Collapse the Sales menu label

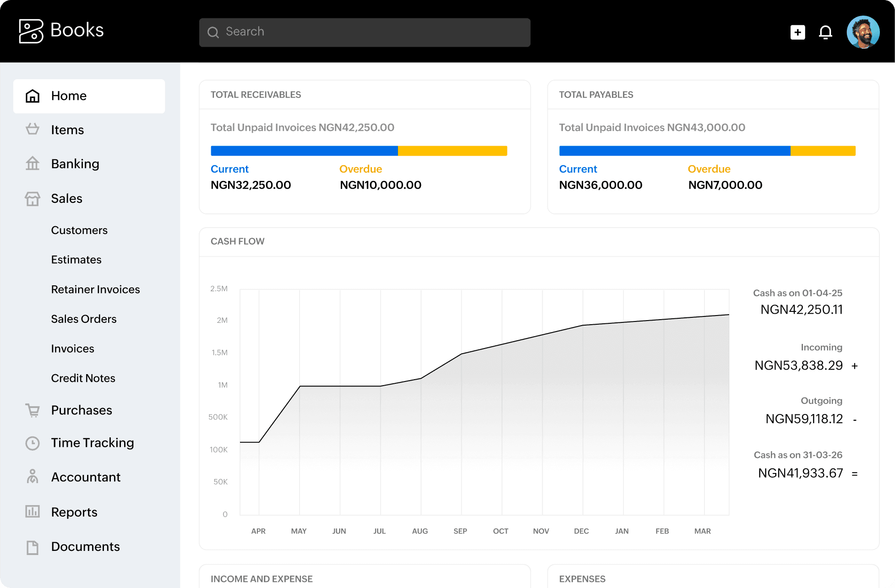(66, 198)
